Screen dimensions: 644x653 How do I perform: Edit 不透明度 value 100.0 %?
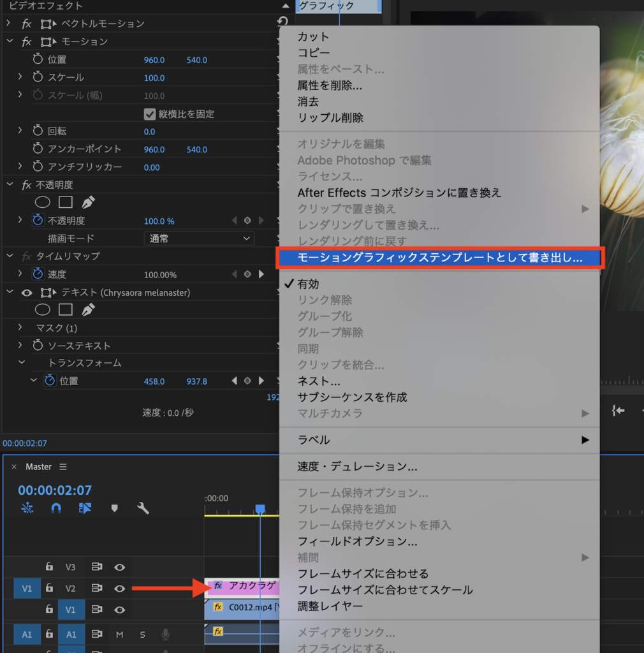pos(159,221)
